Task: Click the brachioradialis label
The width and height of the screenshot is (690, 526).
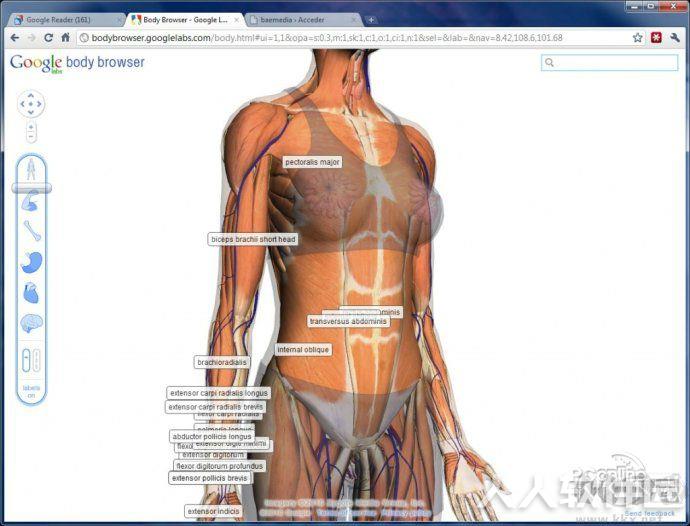Action: pos(222,362)
